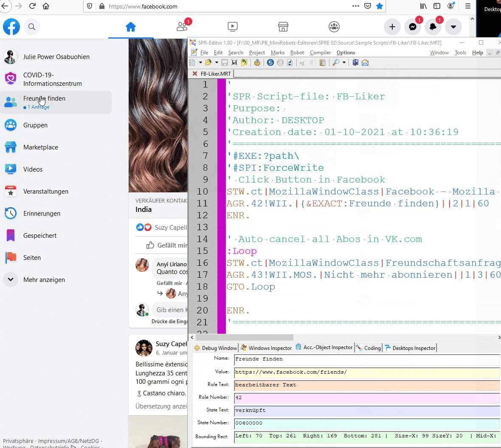Open the Marks menu in SPR-Editor
This screenshot has width=501, height=448.
[277, 53]
